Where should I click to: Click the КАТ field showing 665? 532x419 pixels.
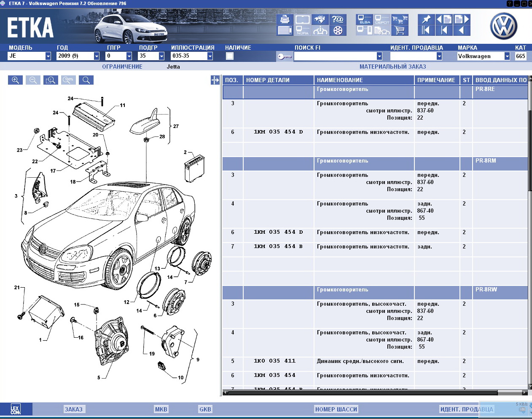click(521, 56)
